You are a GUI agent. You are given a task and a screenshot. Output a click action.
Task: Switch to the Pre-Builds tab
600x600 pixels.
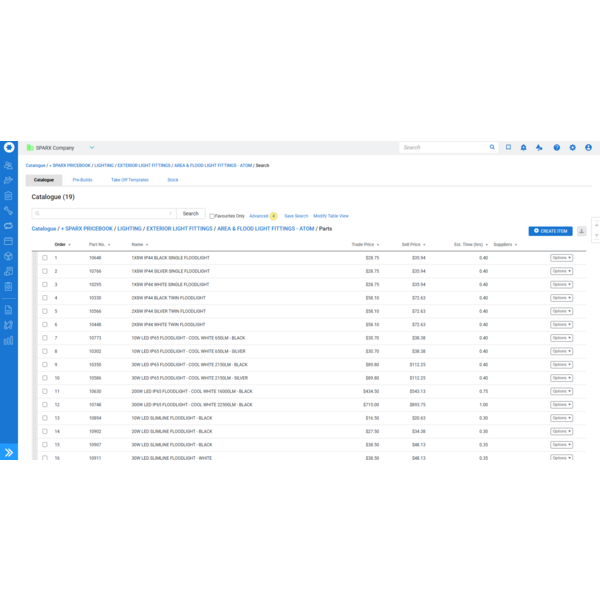(x=82, y=180)
